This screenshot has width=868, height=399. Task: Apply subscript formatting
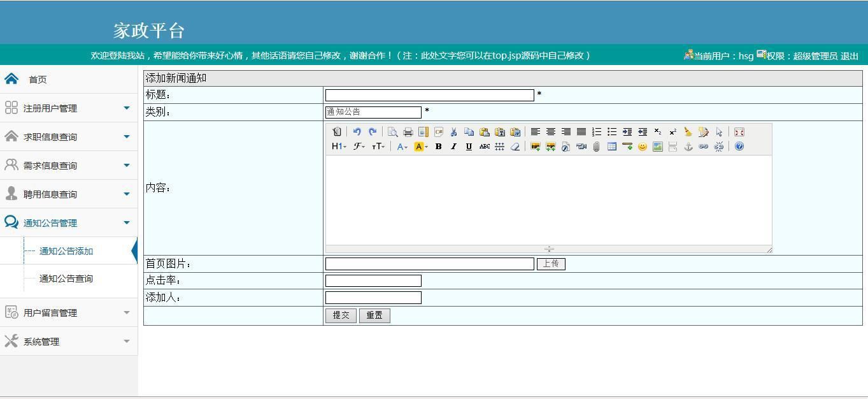point(658,132)
